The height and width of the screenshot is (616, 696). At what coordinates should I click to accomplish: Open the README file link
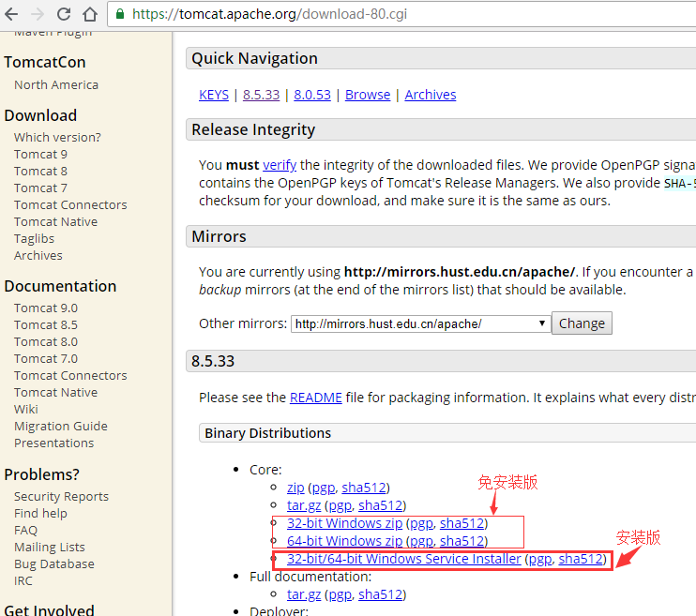point(315,398)
